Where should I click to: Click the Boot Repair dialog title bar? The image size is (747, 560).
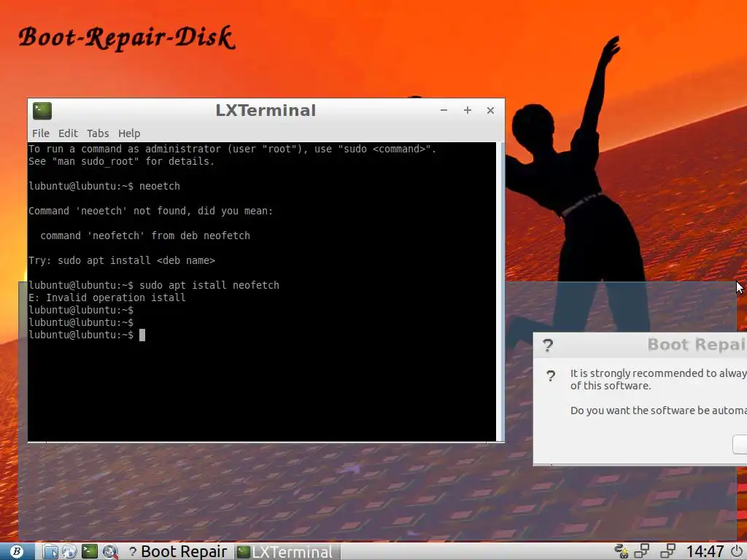(640, 345)
